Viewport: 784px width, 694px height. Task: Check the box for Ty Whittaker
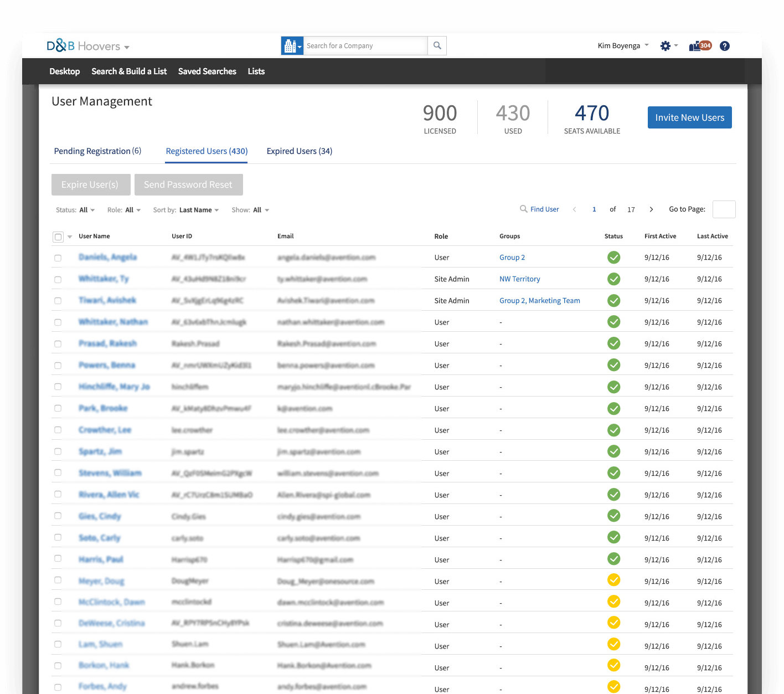[58, 280]
